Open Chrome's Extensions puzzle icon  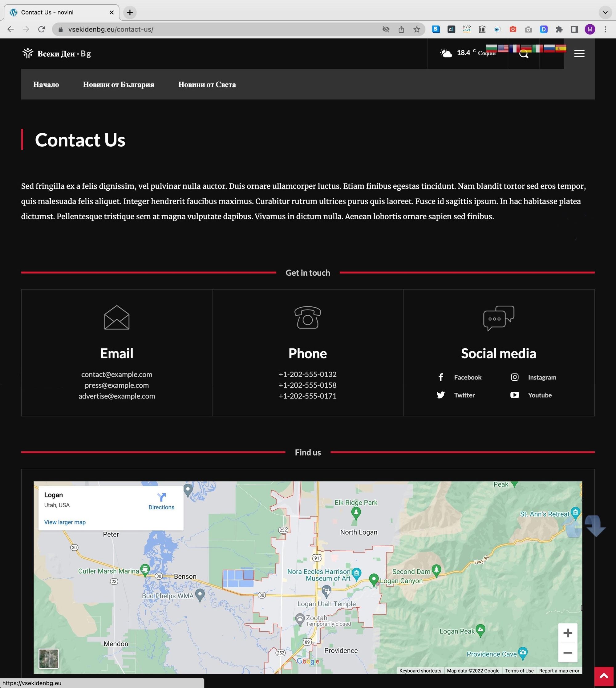(x=559, y=30)
